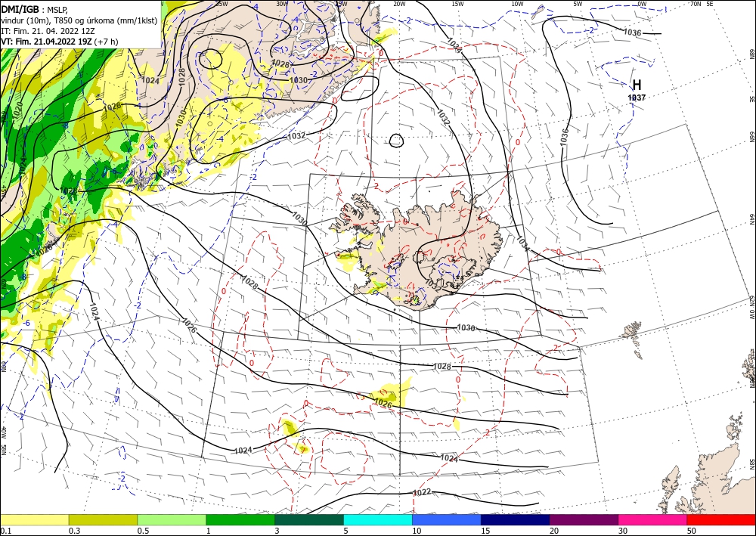The width and height of the screenshot is (756, 536).
Task: Select the medium green 1 mm legend swatch
Action: (240, 519)
